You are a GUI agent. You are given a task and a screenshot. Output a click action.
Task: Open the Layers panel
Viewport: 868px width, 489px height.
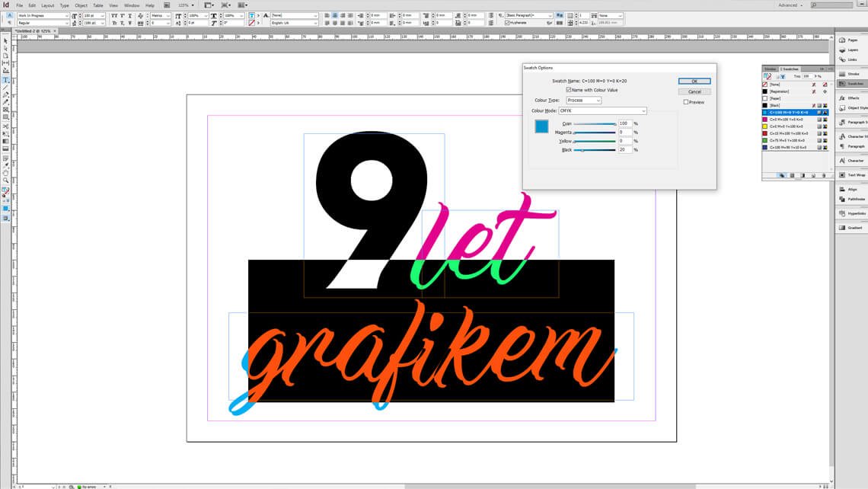(852, 50)
